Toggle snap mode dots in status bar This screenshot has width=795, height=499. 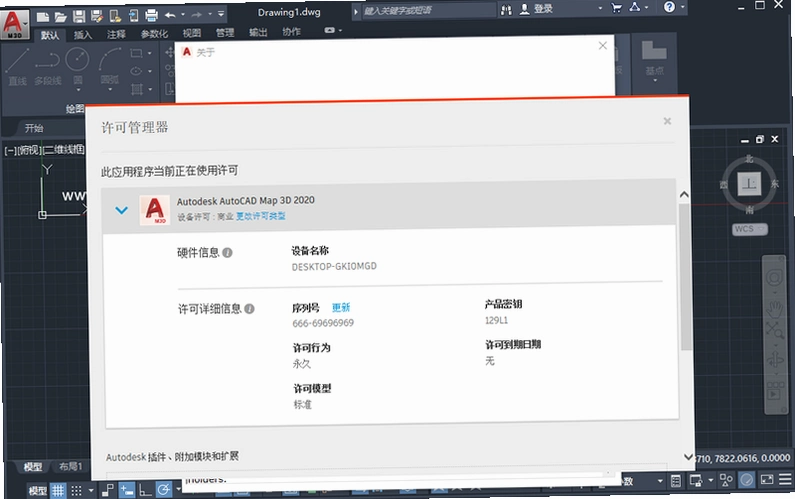(x=77, y=490)
